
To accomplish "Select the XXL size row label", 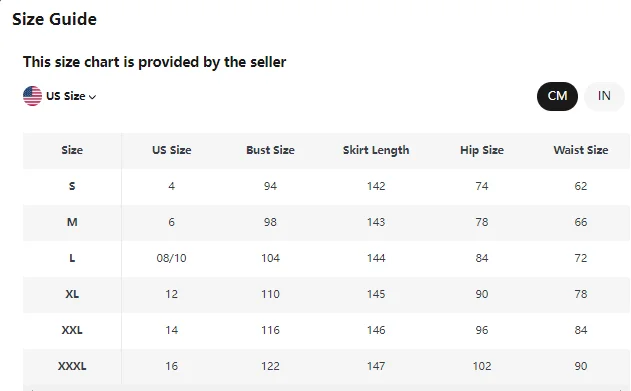I will (72, 330).
